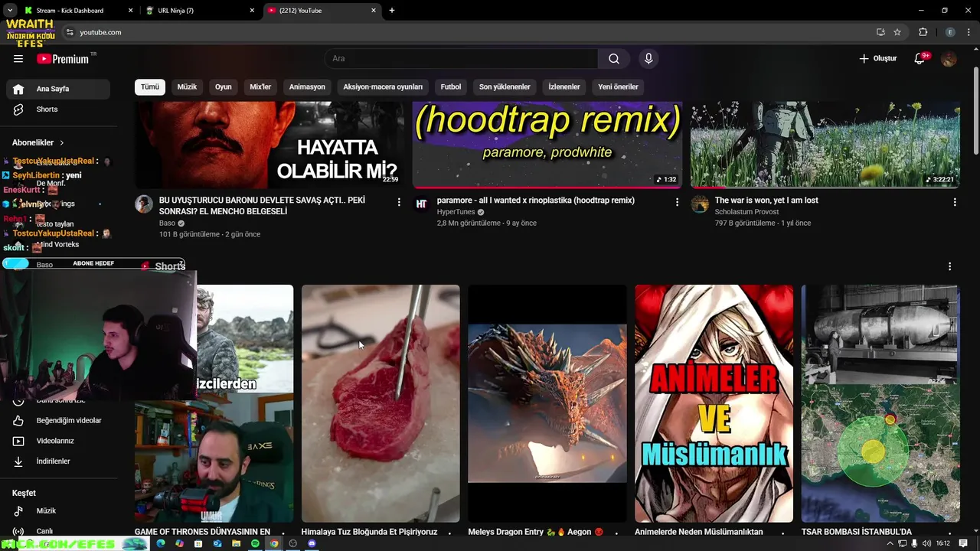
Task: Open the hoodtrap remix thumbnail
Action: (547, 145)
